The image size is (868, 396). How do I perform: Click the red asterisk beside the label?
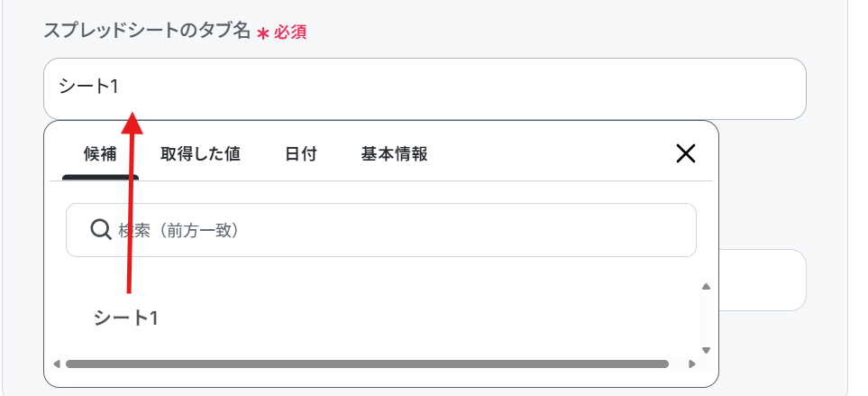pos(263,32)
